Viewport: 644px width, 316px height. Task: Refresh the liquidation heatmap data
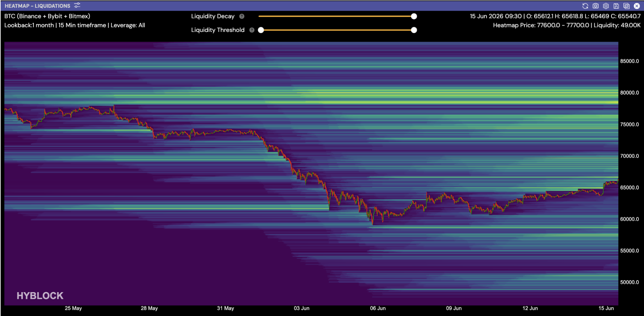pos(585,6)
